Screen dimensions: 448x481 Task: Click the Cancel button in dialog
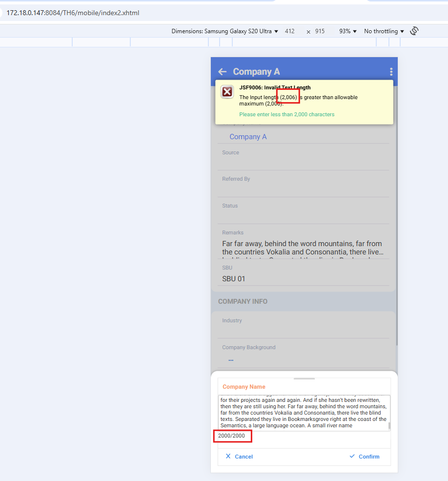pos(239,457)
